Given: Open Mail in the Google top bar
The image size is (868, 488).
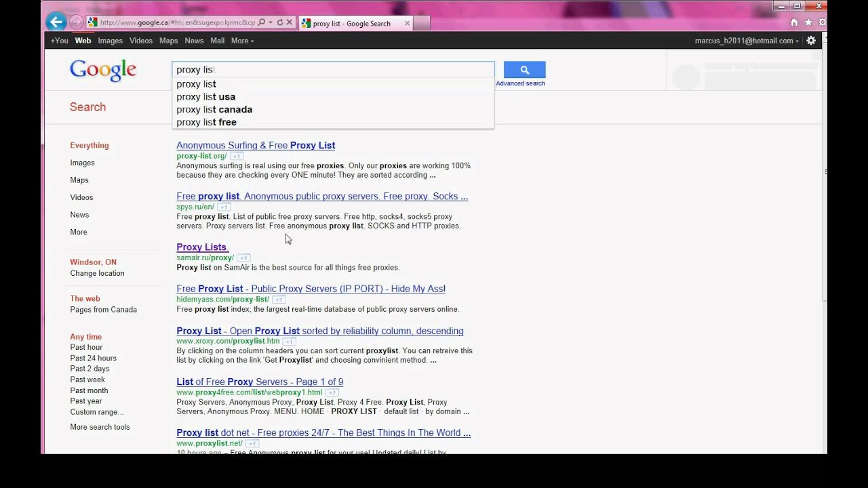Looking at the screenshot, I should [x=217, y=41].
